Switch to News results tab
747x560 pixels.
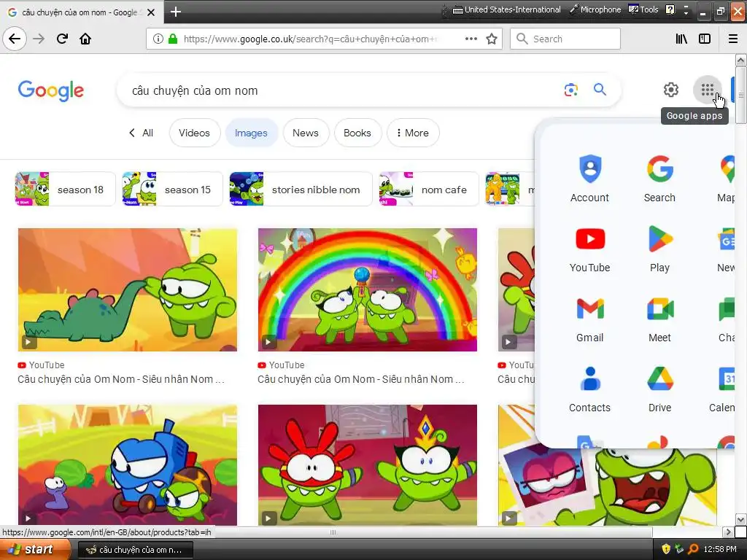point(306,133)
